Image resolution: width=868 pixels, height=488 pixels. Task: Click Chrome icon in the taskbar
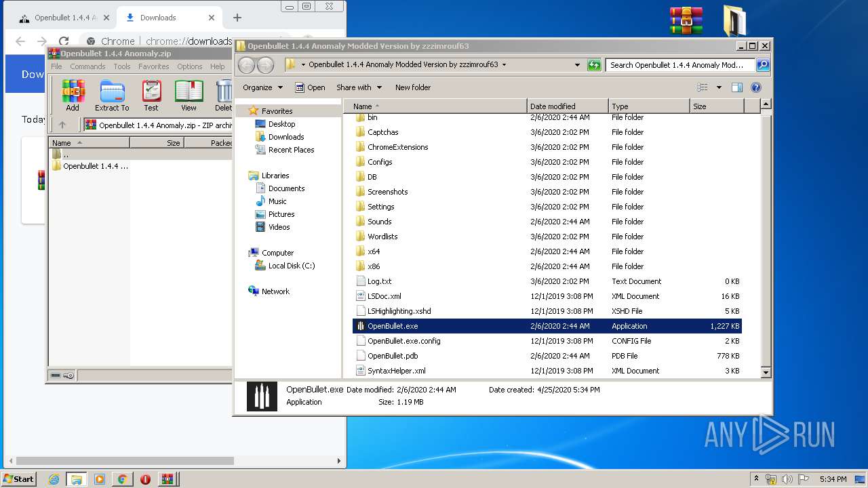122,479
